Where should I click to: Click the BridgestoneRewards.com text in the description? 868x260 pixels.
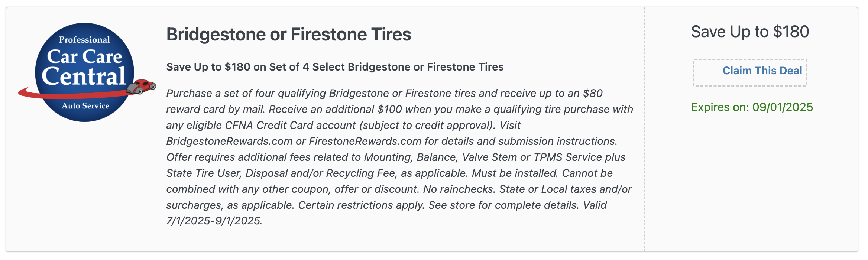229,141
